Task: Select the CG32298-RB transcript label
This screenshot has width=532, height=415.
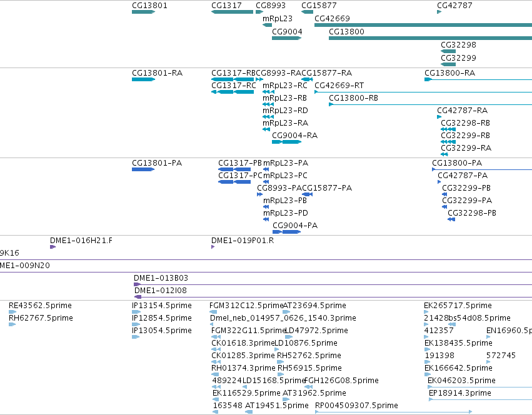Action: click(x=465, y=123)
